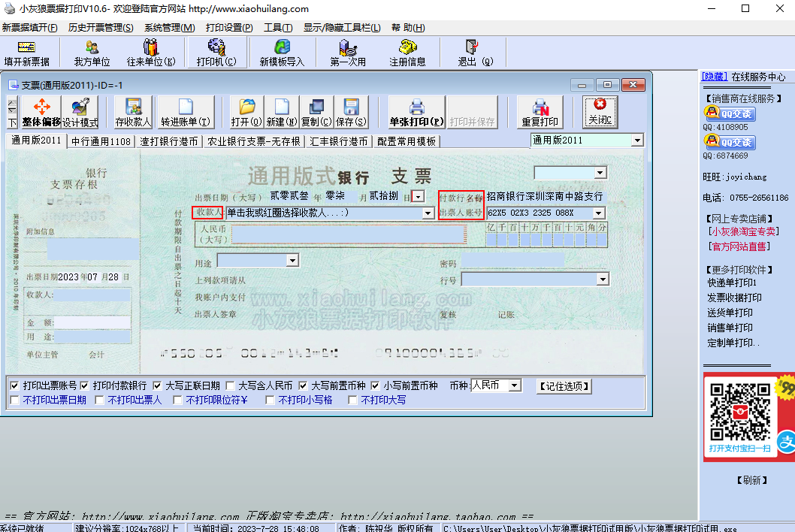Open the 新票据填开(F) menu
Image resolution: width=795 pixels, height=532 pixels.
click(x=30, y=27)
